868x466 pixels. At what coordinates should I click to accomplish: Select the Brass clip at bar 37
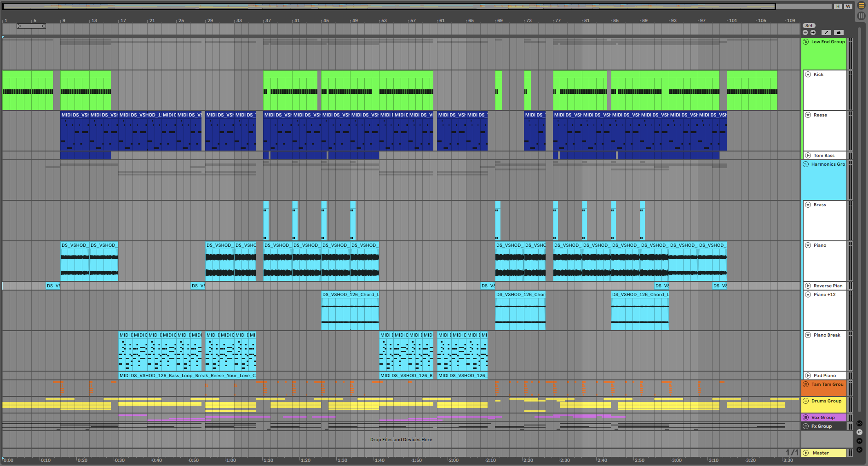pyautogui.click(x=266, y=221)
